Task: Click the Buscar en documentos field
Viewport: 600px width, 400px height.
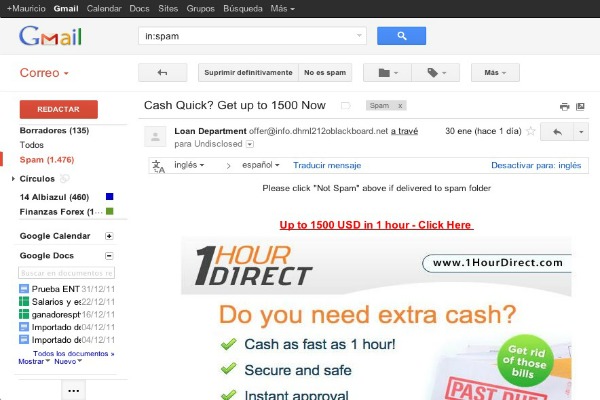Action: pyautogui.click(x=67, y=272)
